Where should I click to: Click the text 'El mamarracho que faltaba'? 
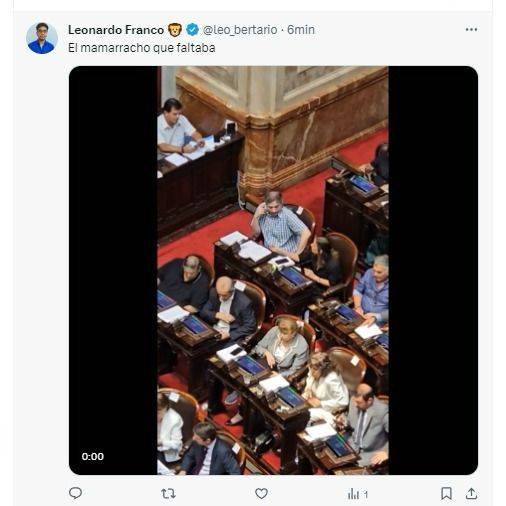142,48
